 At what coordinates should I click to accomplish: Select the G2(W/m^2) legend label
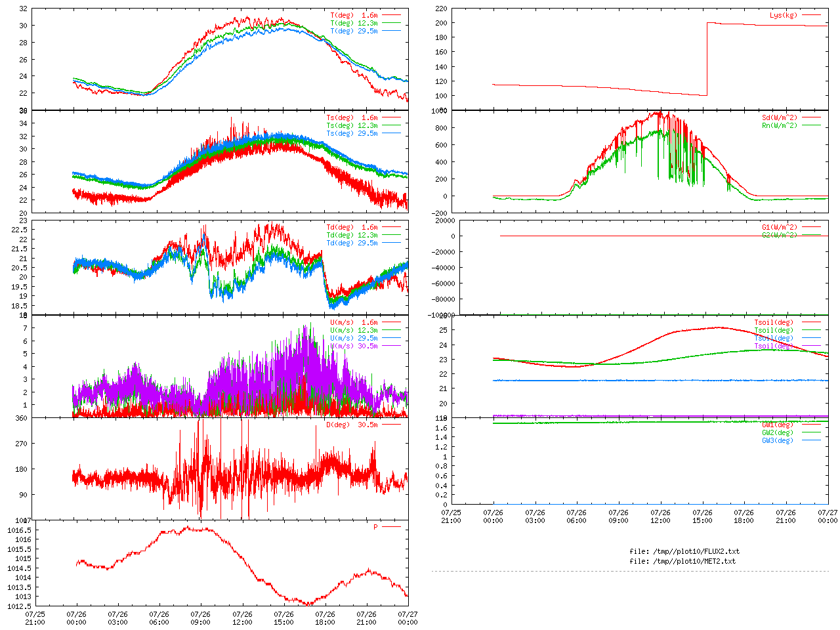(780, 235)
